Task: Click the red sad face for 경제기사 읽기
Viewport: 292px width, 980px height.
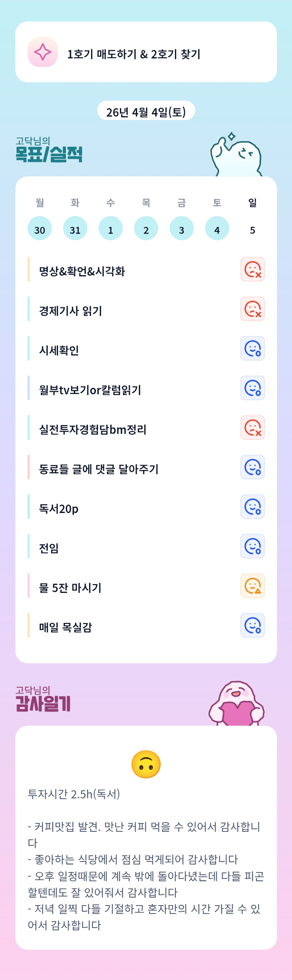Action: tap(252, 309)
